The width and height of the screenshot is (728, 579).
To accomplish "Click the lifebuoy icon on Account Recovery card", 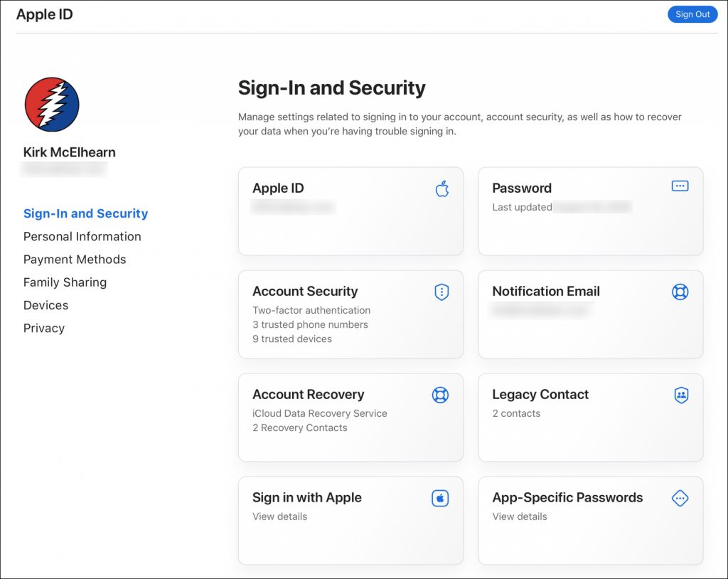I will [x=440, y=395].
